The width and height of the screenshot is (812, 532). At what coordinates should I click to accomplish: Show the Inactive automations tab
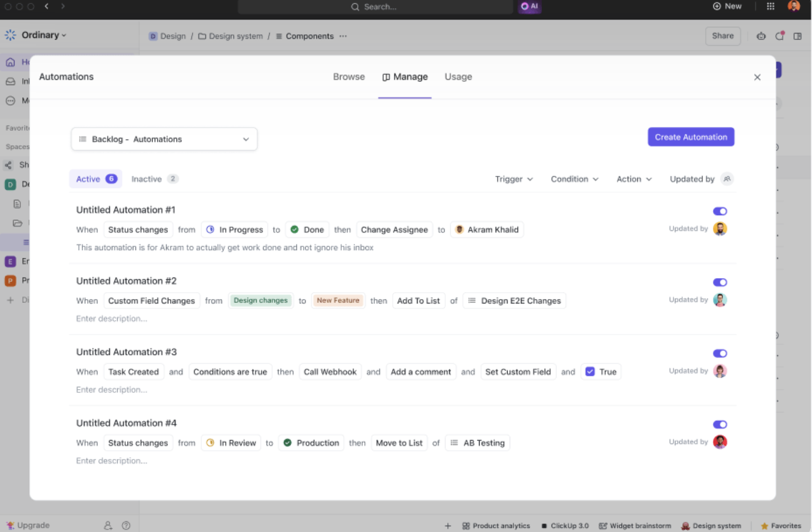coord(155,179)
